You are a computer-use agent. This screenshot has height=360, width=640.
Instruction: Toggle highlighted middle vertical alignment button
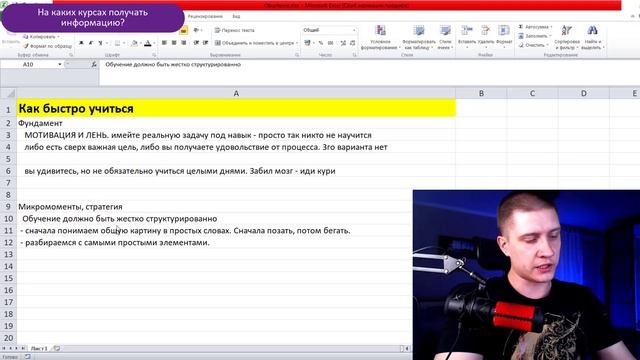click(184, 30)
